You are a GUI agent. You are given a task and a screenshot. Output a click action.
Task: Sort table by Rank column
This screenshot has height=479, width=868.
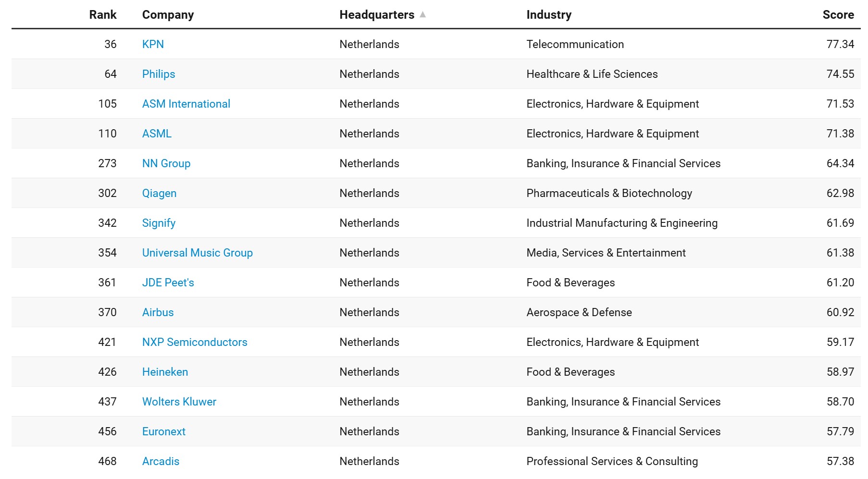[103, 15]
